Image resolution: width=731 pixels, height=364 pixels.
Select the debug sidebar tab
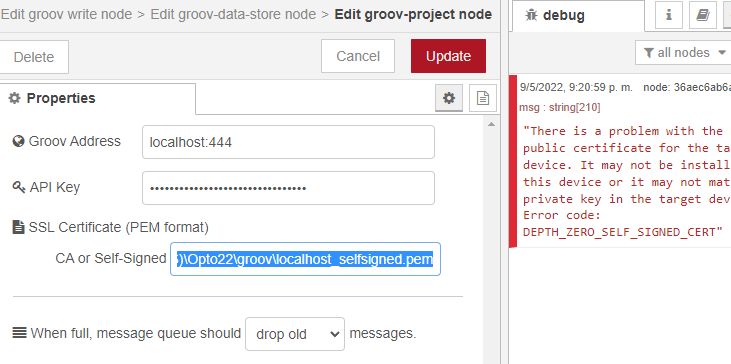(578, 15)
